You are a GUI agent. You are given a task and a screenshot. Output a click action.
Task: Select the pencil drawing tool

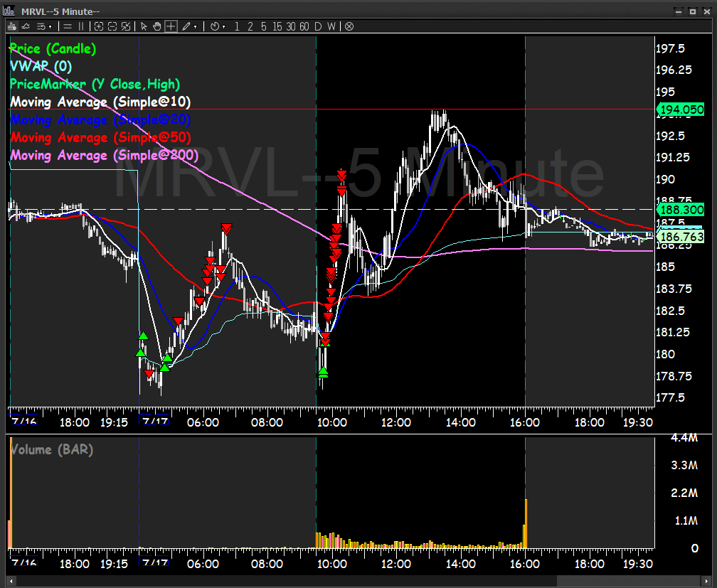click(x=186, y=26)
